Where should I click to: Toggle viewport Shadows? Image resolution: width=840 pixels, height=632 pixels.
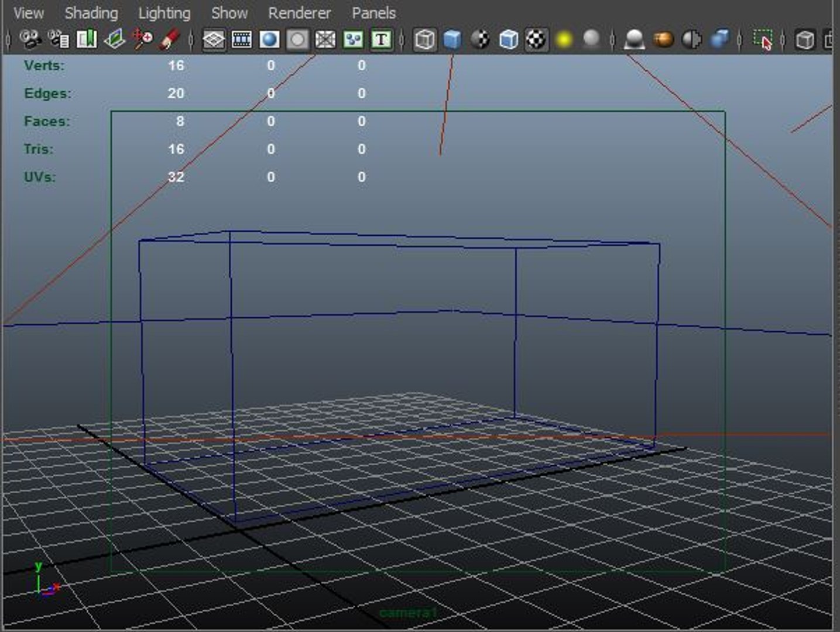pyautogui.click(x=592, y=40)
